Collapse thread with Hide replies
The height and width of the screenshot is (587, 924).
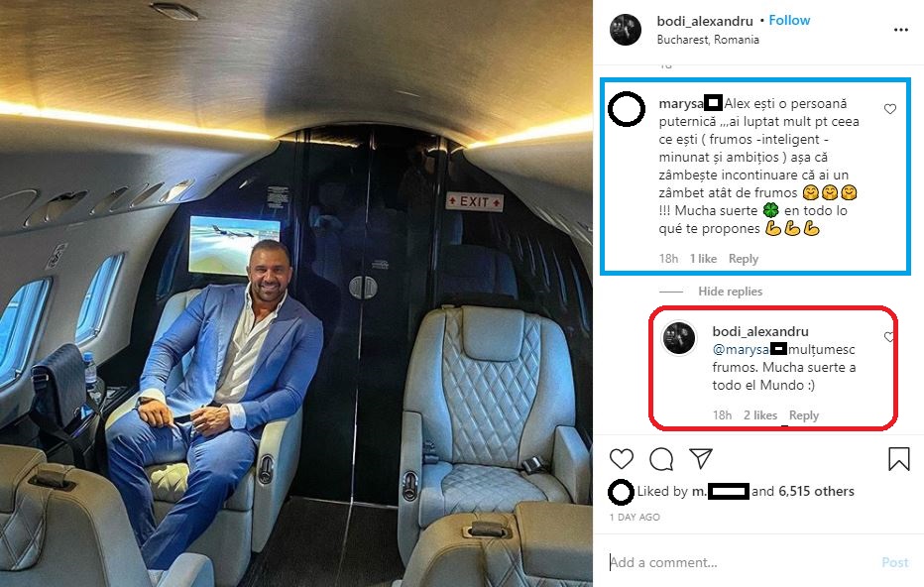[x=730, y=292]
